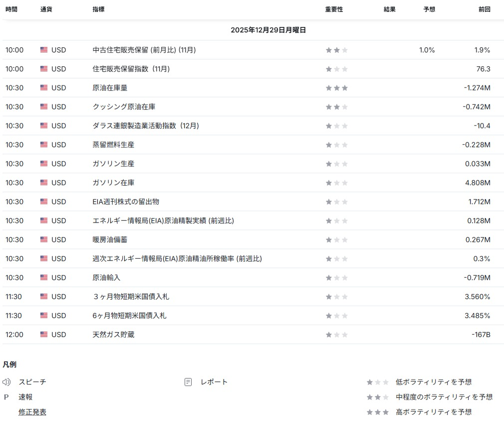Click the three-star icon for 高ボラティリティを予想

377,412
